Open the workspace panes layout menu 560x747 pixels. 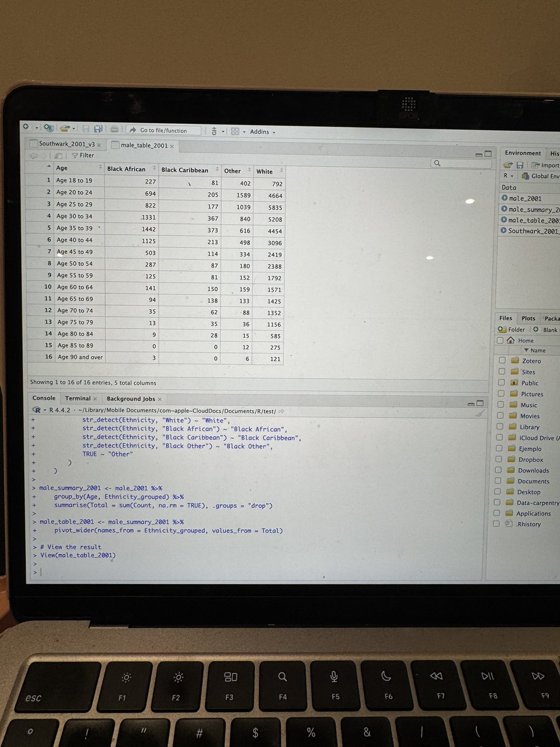(237, 131)
